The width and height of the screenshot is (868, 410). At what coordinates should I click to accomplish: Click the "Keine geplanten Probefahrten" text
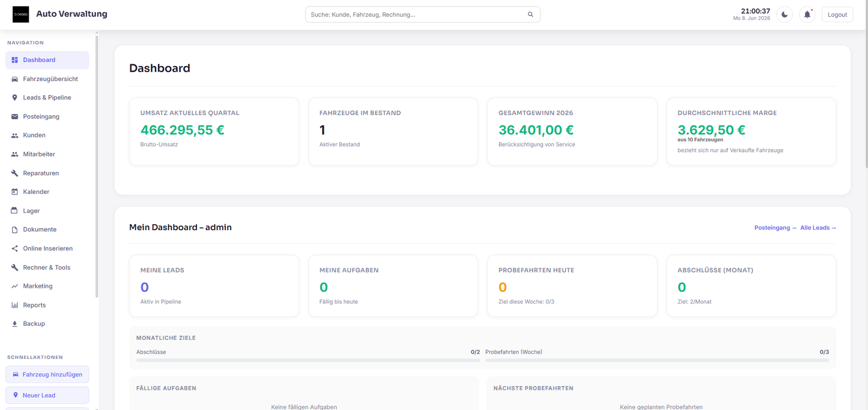coord(661,407)
